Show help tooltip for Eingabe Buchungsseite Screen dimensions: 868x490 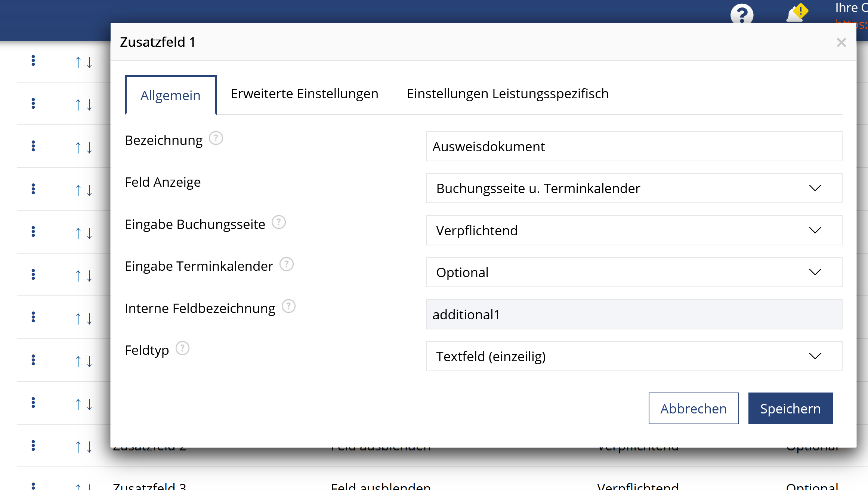[x=278, y=223]
